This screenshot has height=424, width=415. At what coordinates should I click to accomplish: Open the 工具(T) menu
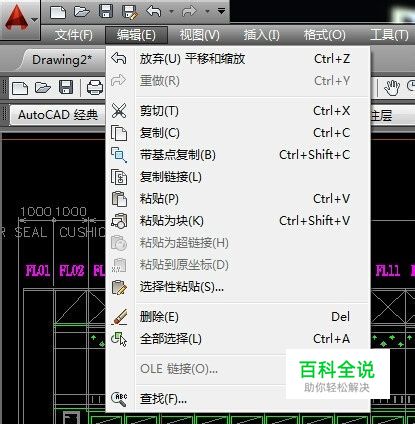[389, 35]
